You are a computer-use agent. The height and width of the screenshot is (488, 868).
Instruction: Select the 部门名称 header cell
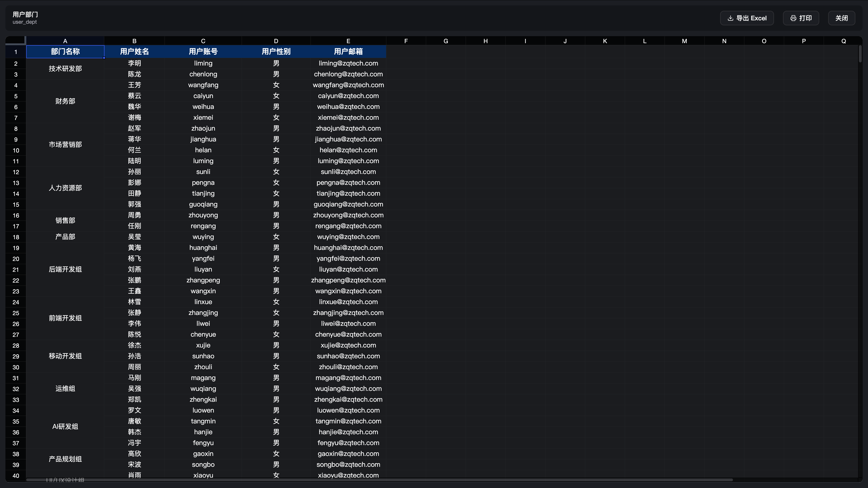click(65, 52)
